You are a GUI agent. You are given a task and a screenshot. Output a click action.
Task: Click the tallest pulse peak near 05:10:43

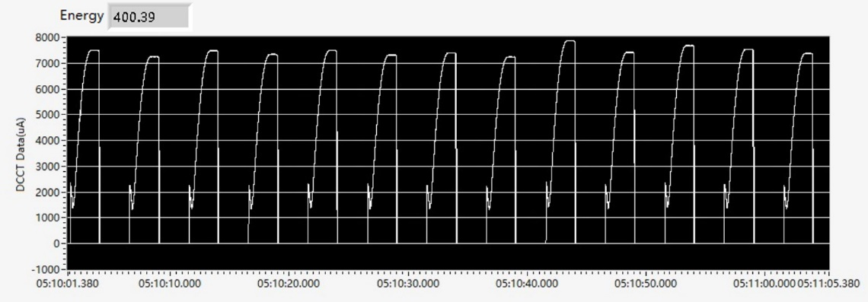(570, 41)
